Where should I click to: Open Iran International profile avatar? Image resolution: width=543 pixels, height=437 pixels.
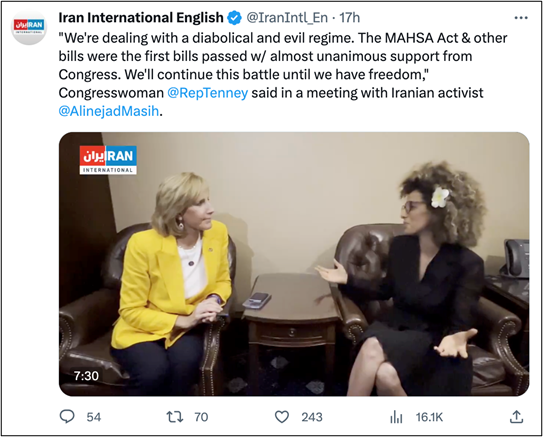point(29,27)
